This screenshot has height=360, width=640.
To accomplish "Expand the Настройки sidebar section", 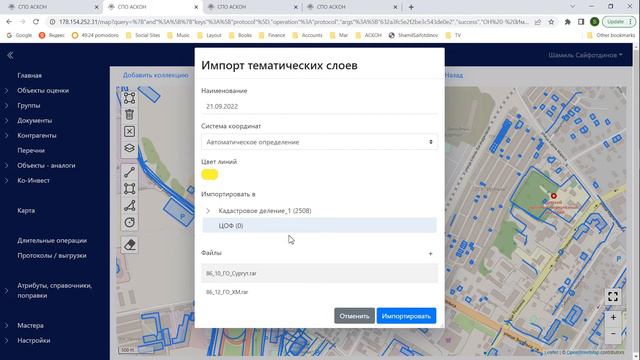I will 7,340.
